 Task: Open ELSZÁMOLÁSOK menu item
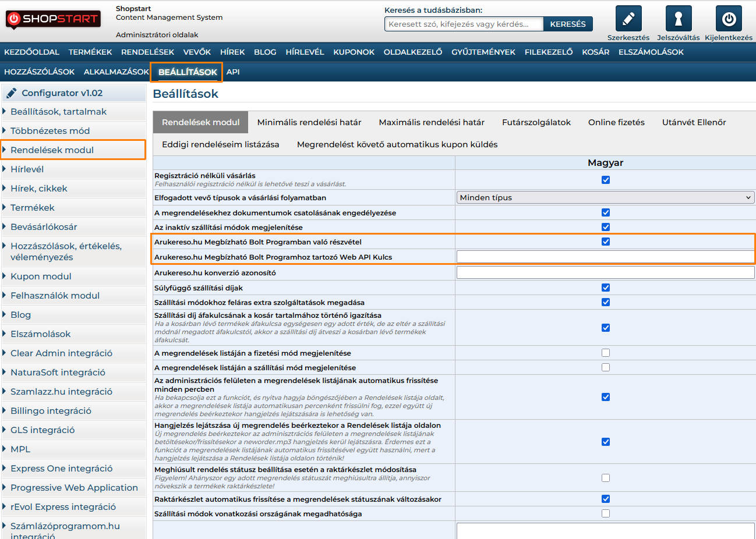click(x=651, y=52)
